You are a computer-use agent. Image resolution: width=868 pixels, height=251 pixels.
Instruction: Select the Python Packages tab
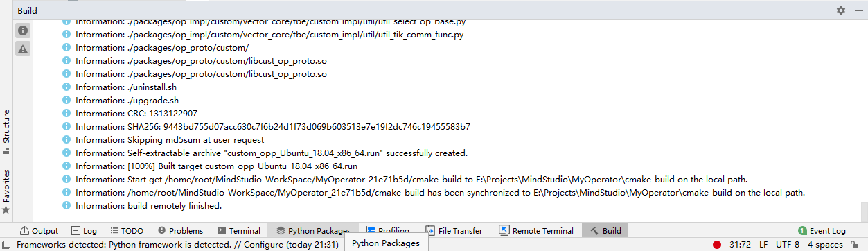(x=313, y=231)
